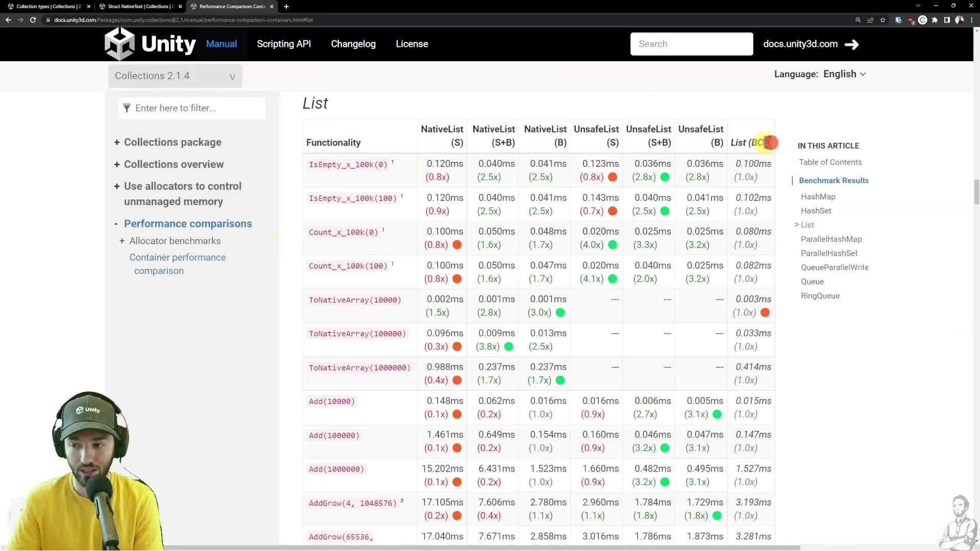980x551 pixels.
Task: Expand the Collections package tree item
Action: pos(116,142)
